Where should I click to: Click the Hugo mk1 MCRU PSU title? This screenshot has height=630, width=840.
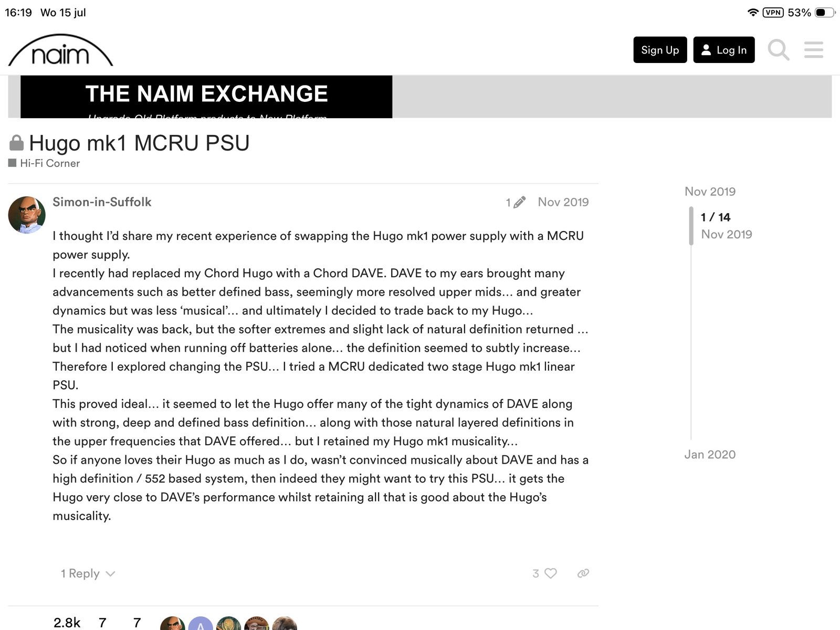pyautogui.click(x=139, y=143)
